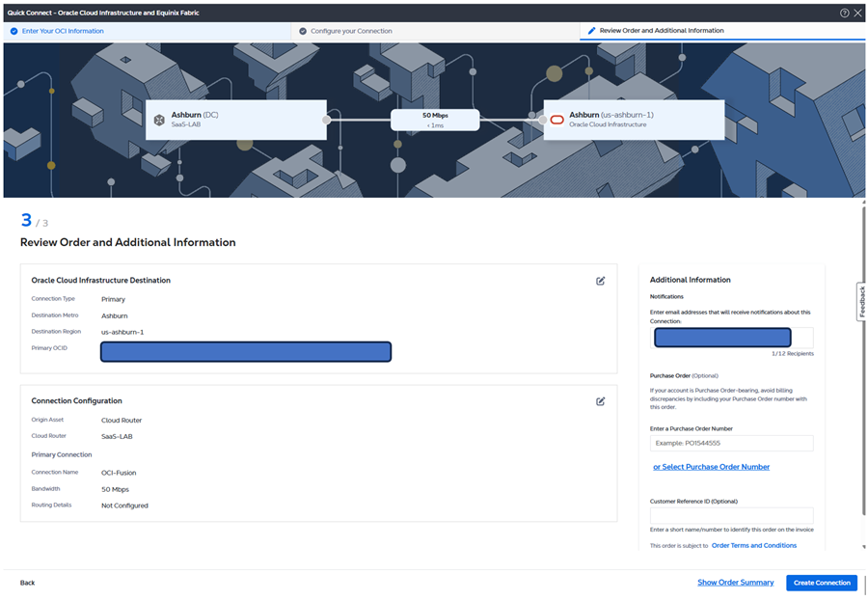The height and width of the screenshot is (601, 868).
Task: Open the Feedback side tab
Action: 862,302
